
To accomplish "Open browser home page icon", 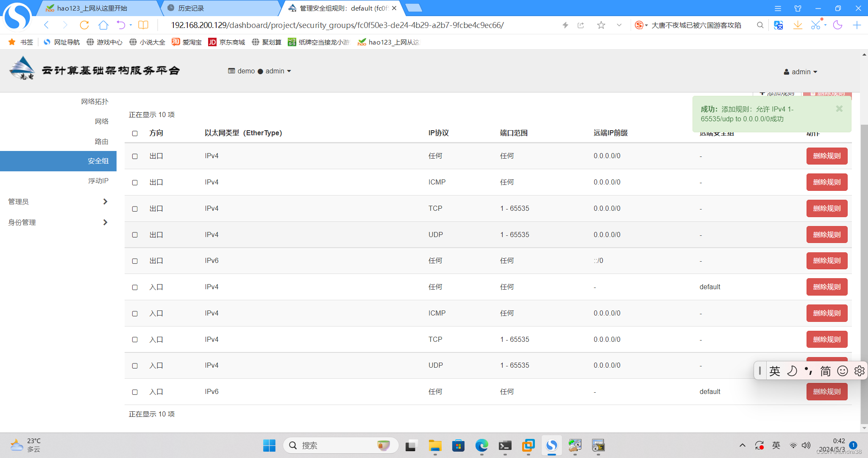I will click(103, 25).
